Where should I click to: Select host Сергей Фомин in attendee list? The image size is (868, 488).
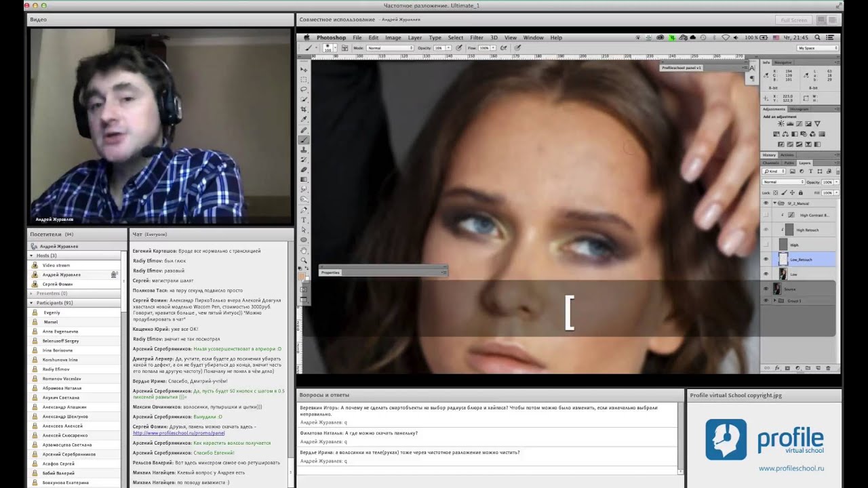coord(57,284)
